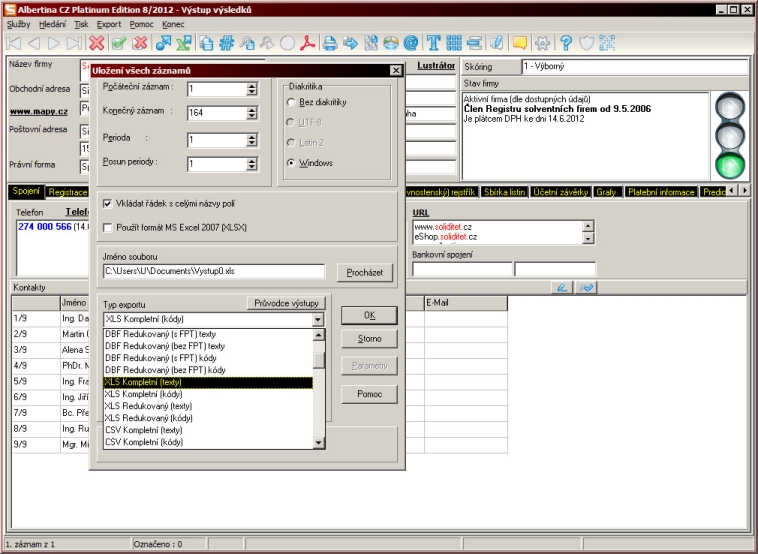The width and height of the screenshot is (758, 554).
Task: Choose DBF Redukovaný (bez FPT) kódy option
Action: click(208, 370)
